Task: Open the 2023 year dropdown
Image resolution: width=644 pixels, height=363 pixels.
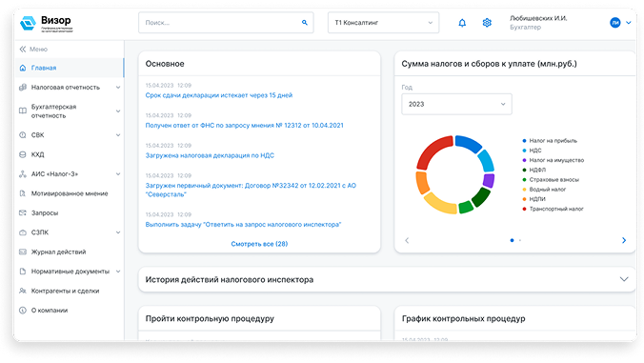Action: [456, 104]
